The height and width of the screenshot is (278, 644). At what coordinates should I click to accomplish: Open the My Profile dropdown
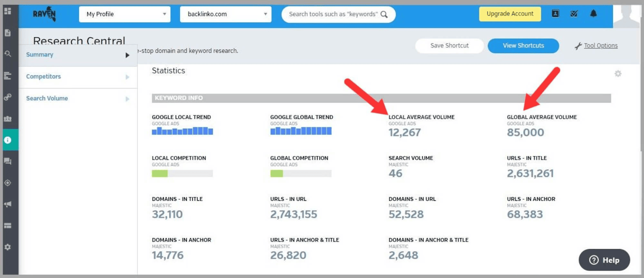[x=125, y=14]
